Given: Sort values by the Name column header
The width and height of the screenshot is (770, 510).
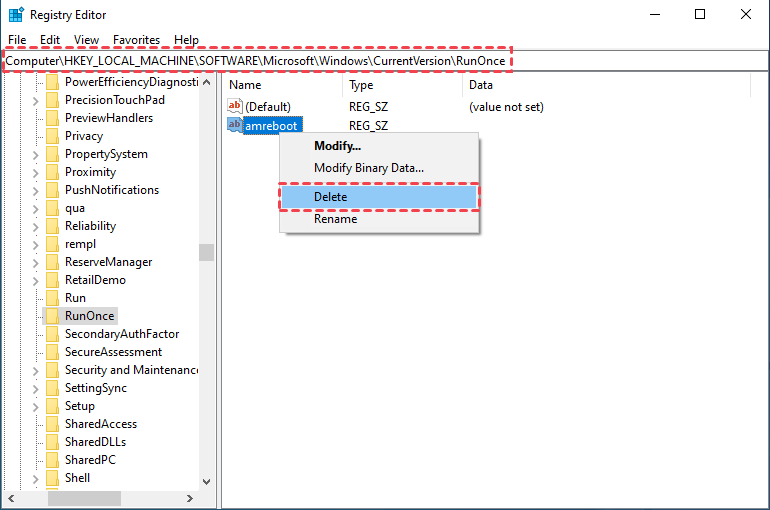Looking at the screenshot, I should point(283,85).
